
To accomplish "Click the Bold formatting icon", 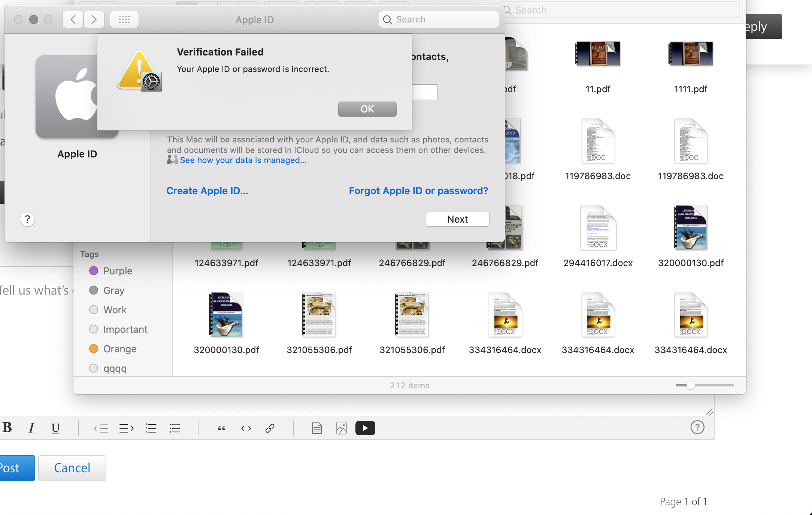I will coord(7,428).
